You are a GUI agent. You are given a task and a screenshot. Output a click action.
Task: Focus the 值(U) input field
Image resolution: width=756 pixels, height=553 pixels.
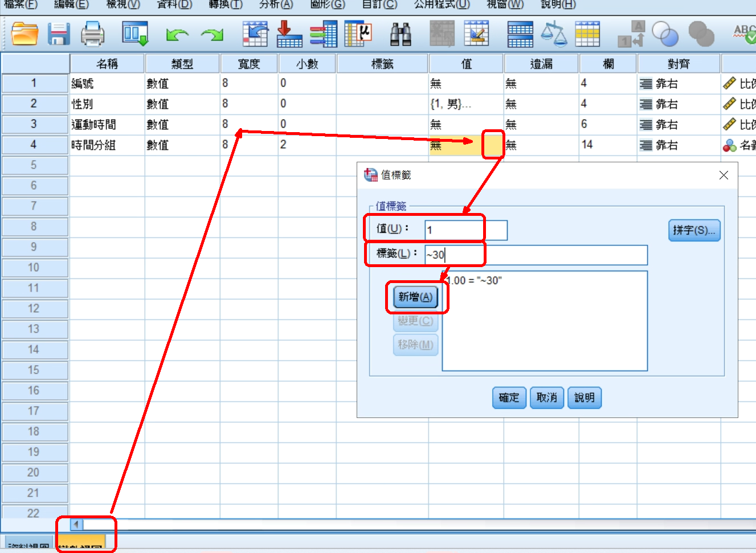click(465, 231)
